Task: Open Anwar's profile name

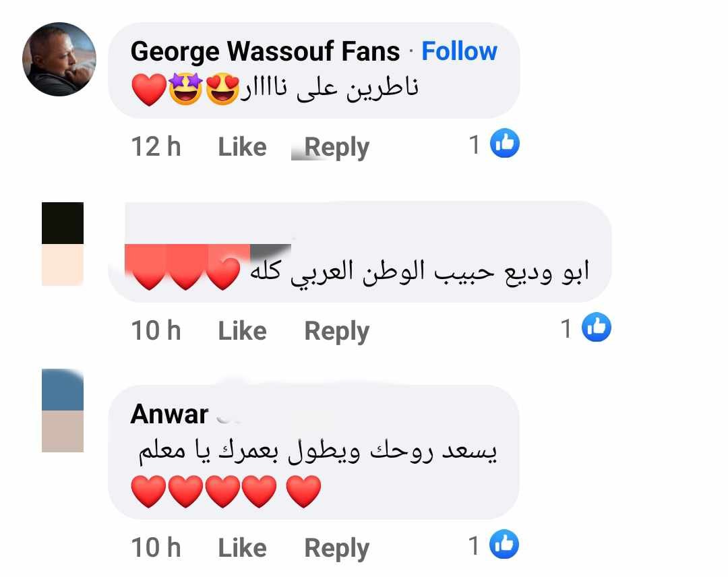Action: [169, 414]
